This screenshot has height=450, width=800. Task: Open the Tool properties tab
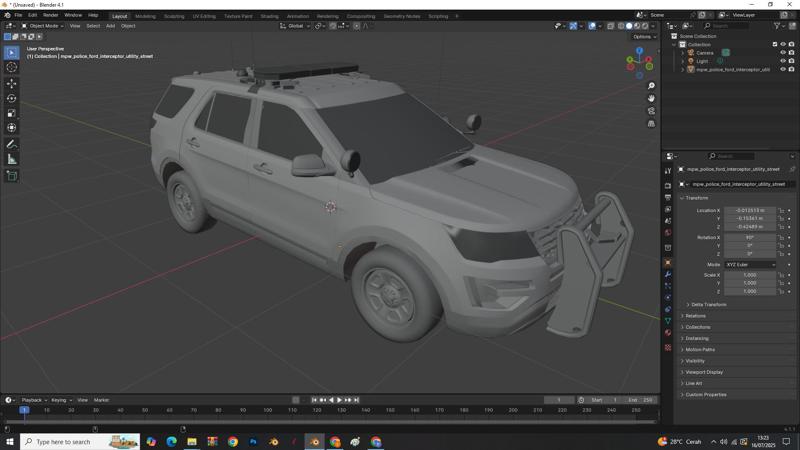668,171
